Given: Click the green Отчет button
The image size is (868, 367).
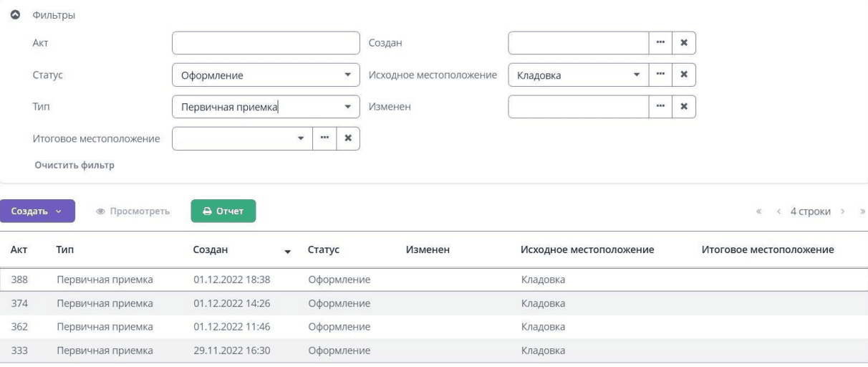Looking at the screenshot, I should coord(223,211).
